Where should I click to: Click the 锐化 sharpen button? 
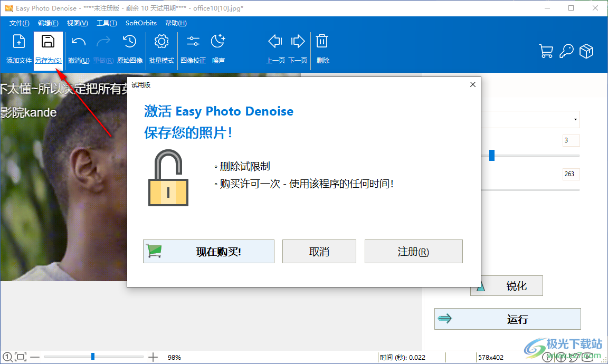pyautogui.click(x=507, y=286)
